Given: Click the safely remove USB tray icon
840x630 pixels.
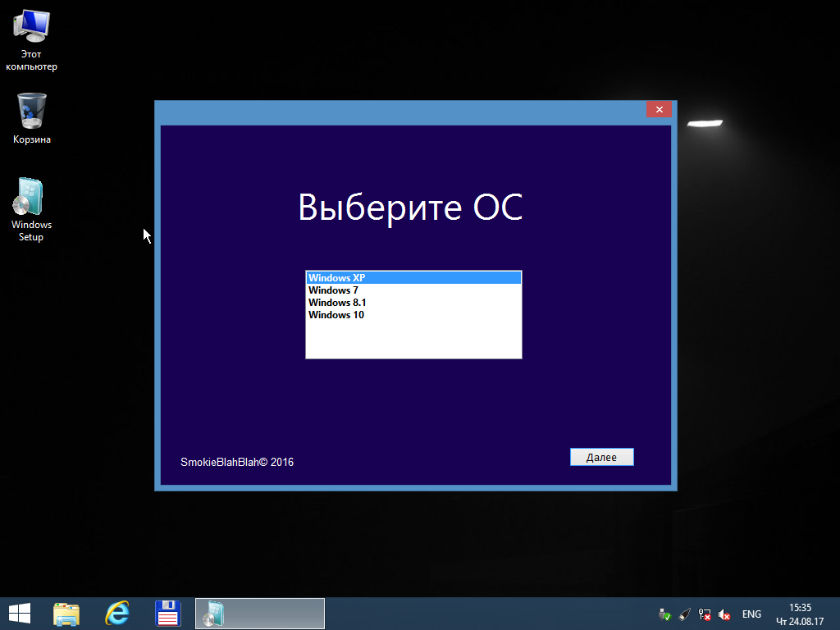Looking at the screenshot, I should tap(664, 614).
